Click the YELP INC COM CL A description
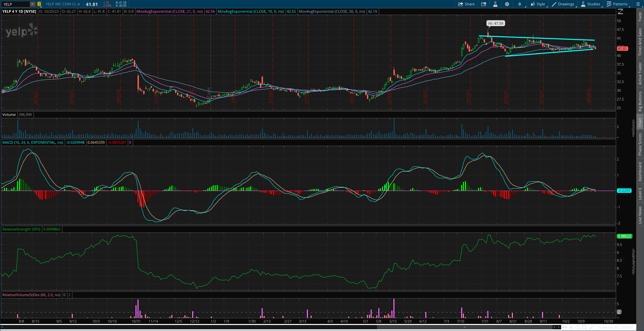The height and width of the screenshot is (331, 644). (63, 4)
